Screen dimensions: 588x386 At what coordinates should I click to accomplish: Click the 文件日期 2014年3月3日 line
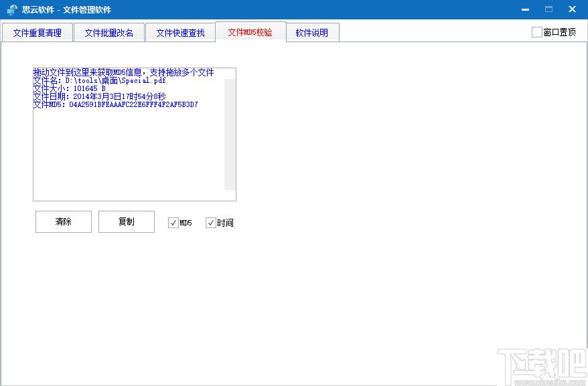[x=99, y=96]
